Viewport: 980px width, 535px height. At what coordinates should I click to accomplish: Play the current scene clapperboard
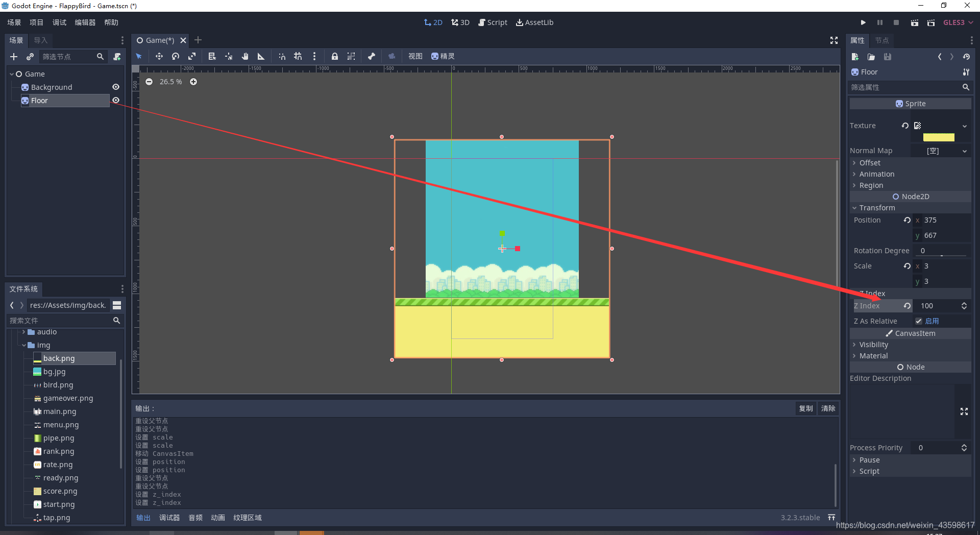[x=915, y=22]
